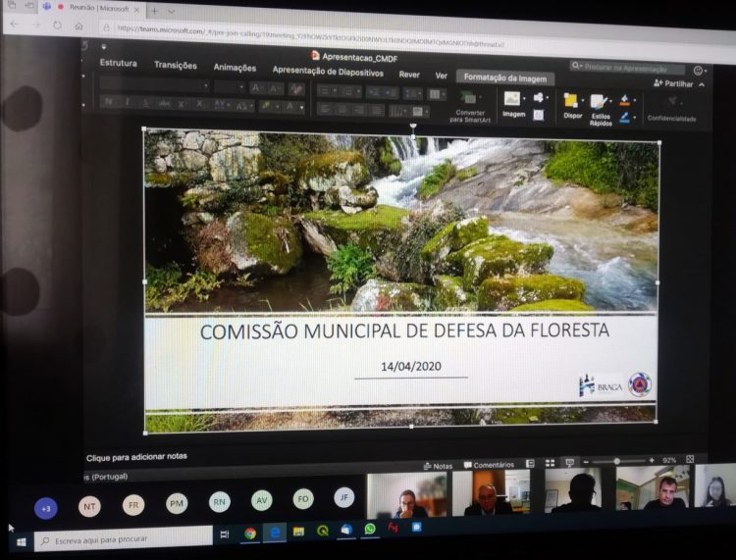Viewport: 736px width, 560px height.
Task: Click the Confidencialidade icon in ribbon
Action: pos(672,102)
